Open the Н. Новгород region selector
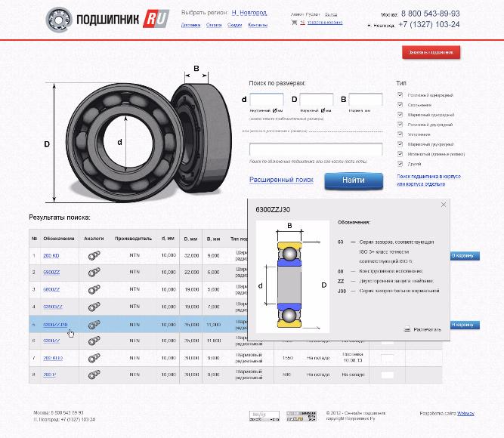The width and height of the screenshot is (504, 438). pos(249,13)
